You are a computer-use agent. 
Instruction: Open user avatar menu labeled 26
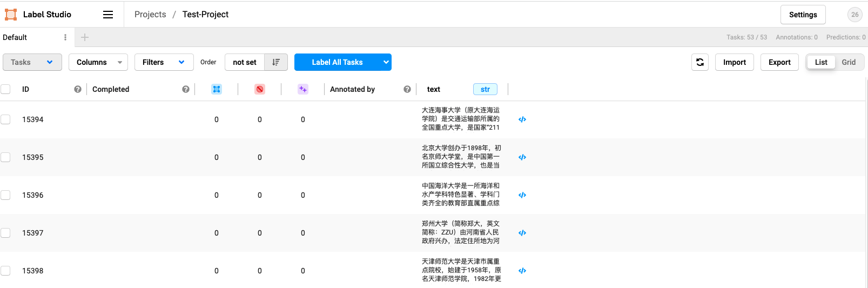855,15
